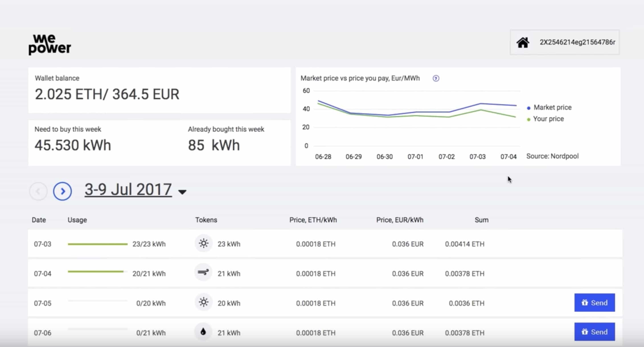Screen dimensions: 644x347
Task: Click the wind token icon in 07-04 row
Action: [203, 273]
